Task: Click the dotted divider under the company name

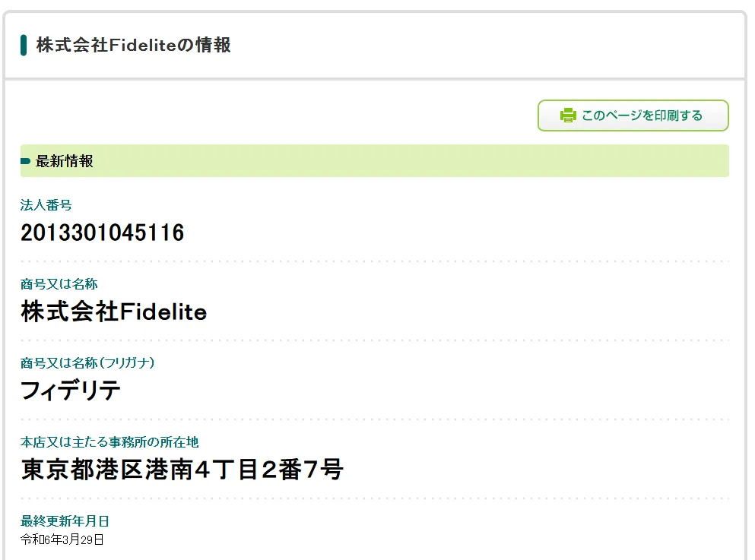Action: [x=373, y=339]
